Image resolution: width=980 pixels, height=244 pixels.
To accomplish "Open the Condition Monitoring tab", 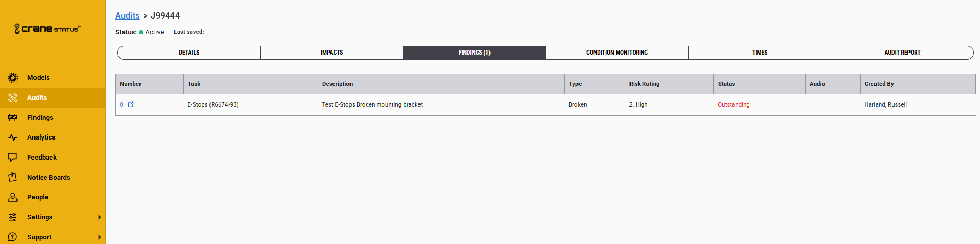I will point(617,53).
